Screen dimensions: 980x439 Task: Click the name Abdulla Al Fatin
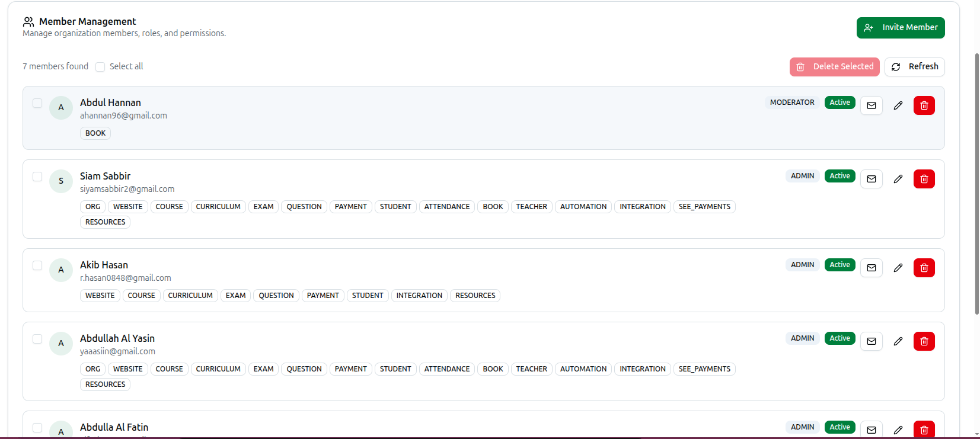click(x=114, y=427)
